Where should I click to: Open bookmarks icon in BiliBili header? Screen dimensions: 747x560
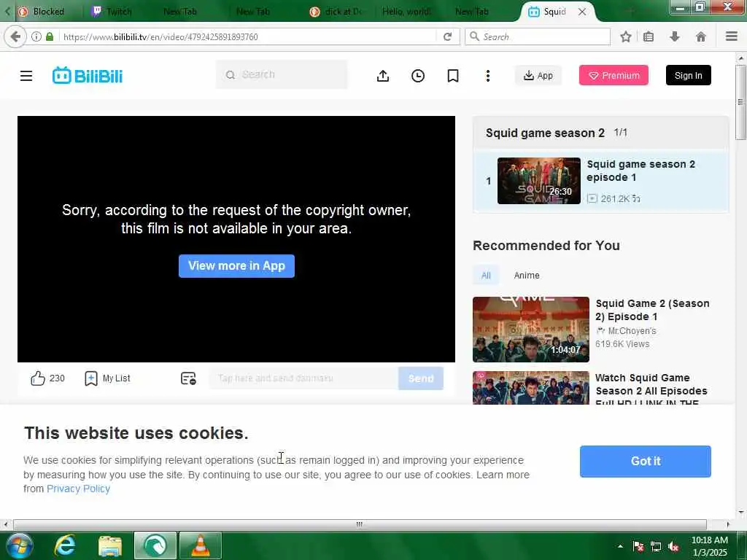(453, 76)
